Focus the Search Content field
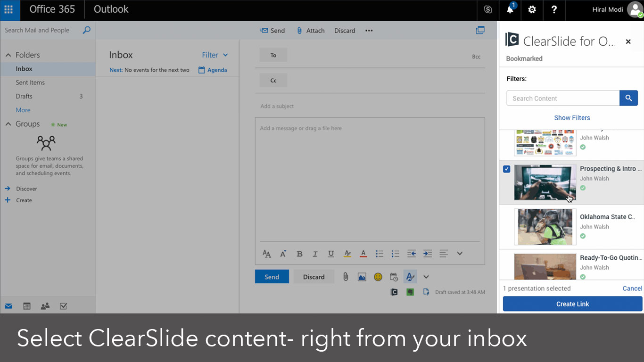This screenshot has height=362, width=644. pyautogui.click(x=563, y=98)
